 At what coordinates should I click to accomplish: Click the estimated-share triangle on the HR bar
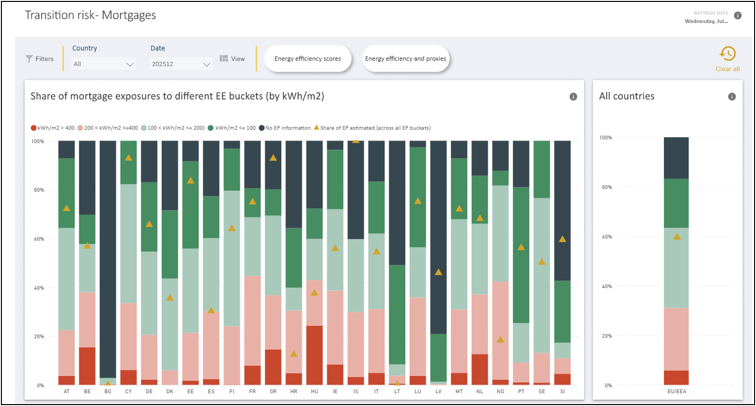pos(294,354)
